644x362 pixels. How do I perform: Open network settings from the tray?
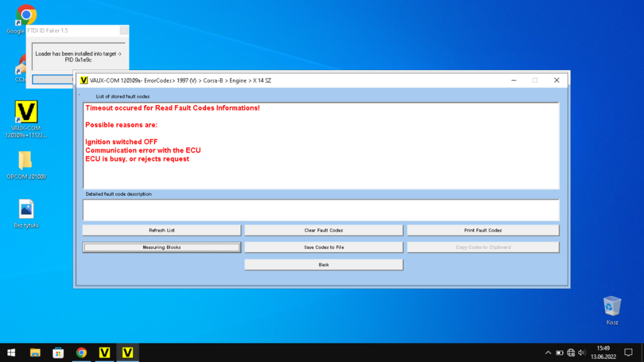(571, 352)
